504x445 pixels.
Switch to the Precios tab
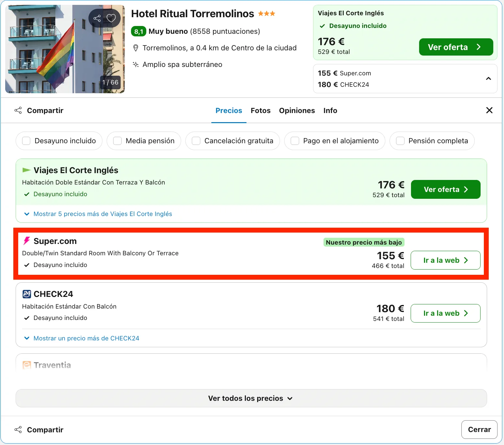pyautogui.click(x=229, y=110)
